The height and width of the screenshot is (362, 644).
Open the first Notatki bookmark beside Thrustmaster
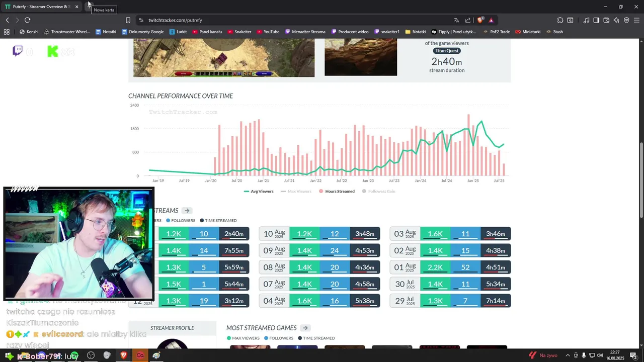point(106,32)
